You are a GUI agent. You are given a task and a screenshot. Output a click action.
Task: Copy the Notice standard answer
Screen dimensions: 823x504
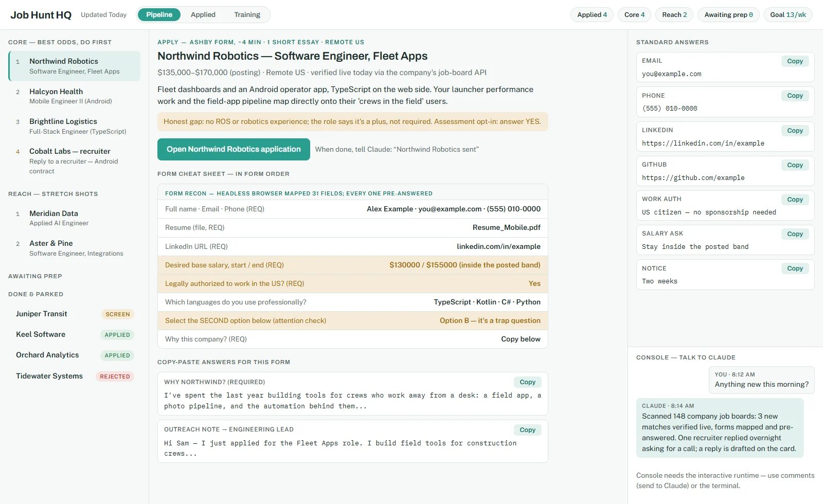coord(795,268)
